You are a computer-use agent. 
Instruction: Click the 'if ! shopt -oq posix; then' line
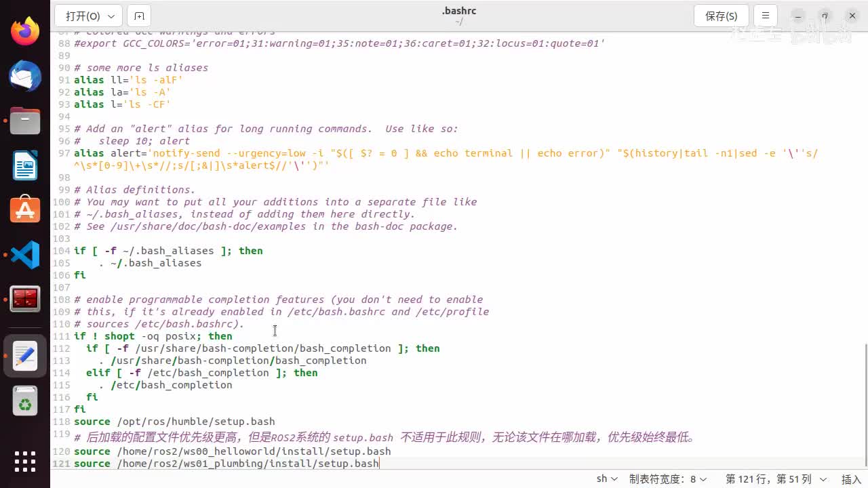(x=153, y=336)
